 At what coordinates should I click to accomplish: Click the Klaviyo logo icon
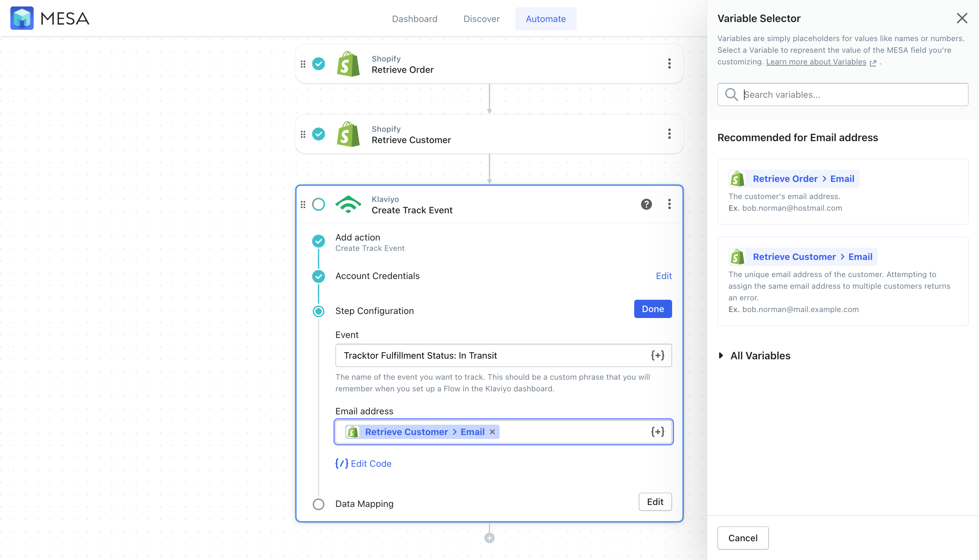coord(348,204)
